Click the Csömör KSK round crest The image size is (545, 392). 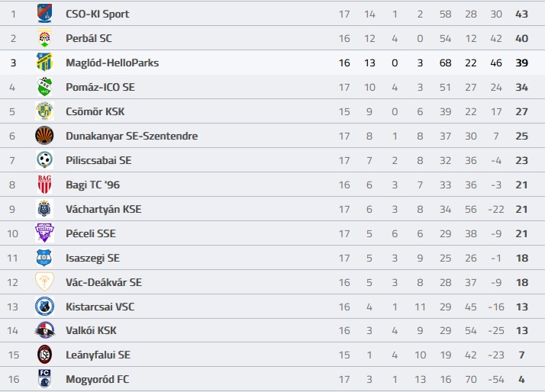(x=44, y=111)
